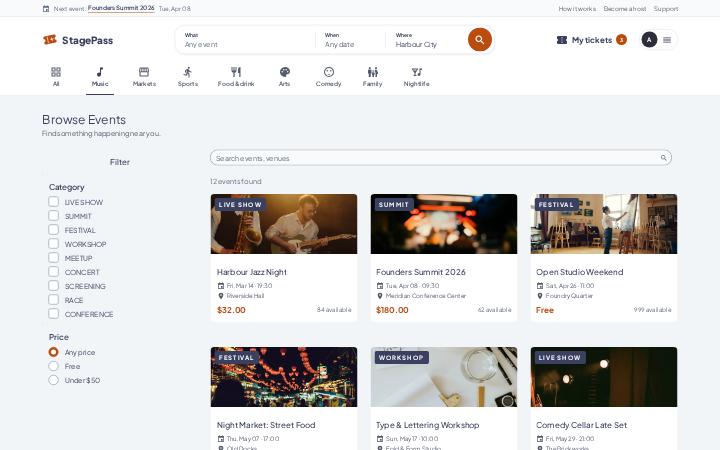Click magnifier icon in events search bar
This screenshot has width=720, height=450.
664,158
